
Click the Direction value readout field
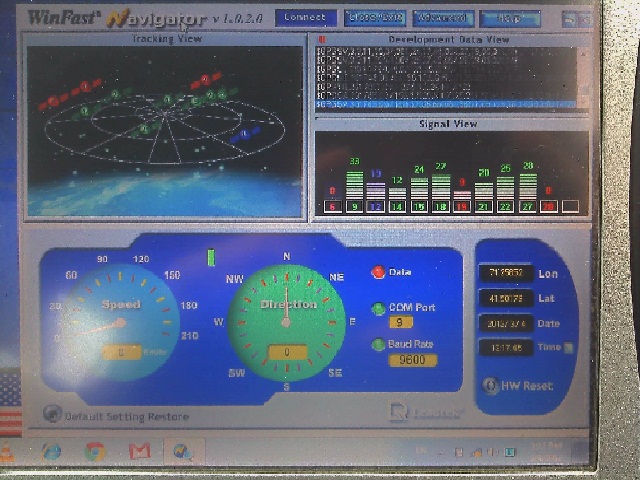coord(287,352)
